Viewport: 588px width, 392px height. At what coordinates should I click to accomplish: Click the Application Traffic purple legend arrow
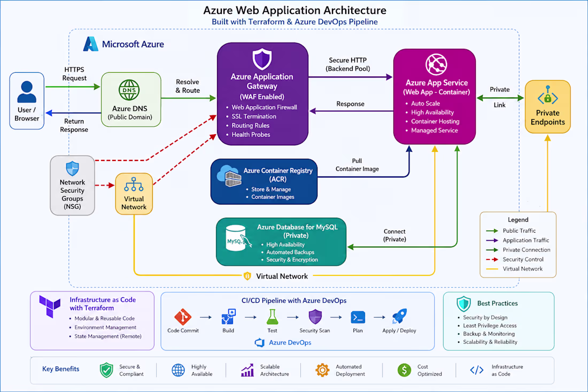(x=492, y=241)
